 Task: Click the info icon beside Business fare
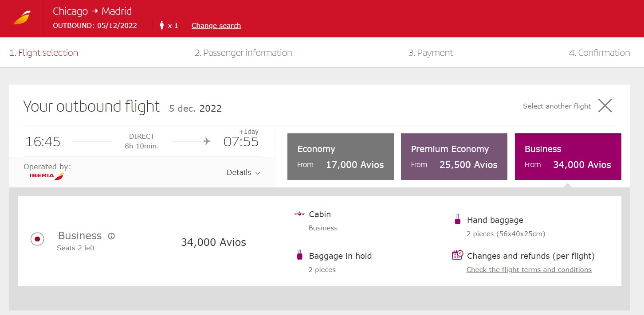[x=111, y=236]
